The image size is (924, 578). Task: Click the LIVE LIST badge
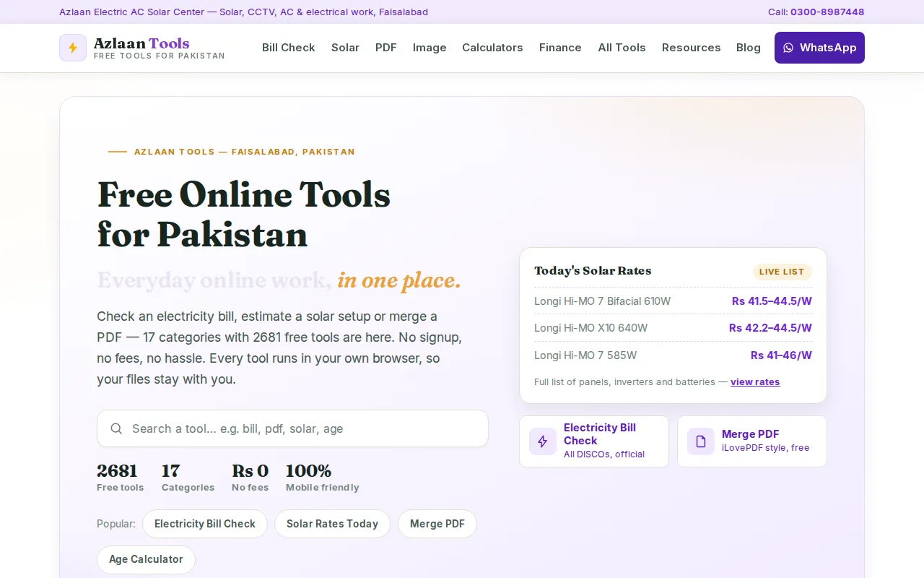pyautogui.click(x=782, y=272)
